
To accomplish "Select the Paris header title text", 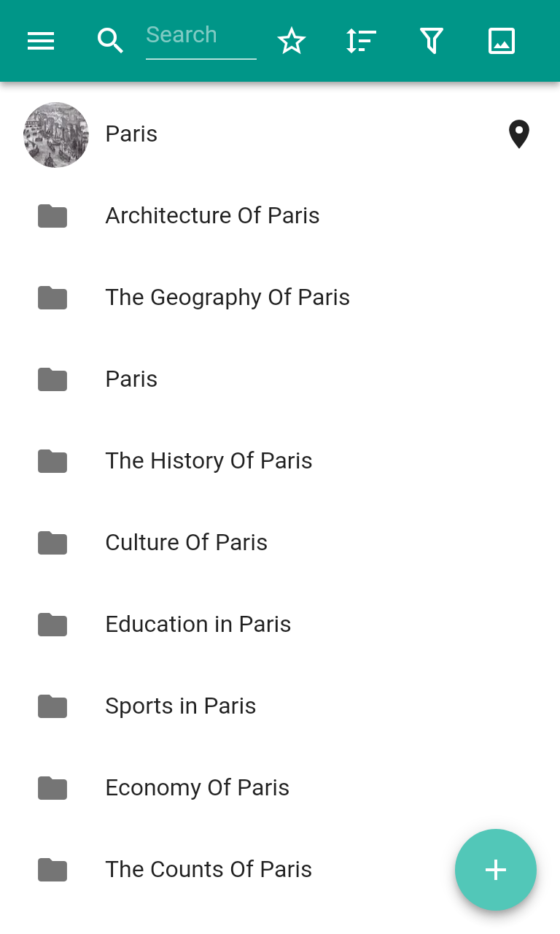I will (x=131, y=134).
